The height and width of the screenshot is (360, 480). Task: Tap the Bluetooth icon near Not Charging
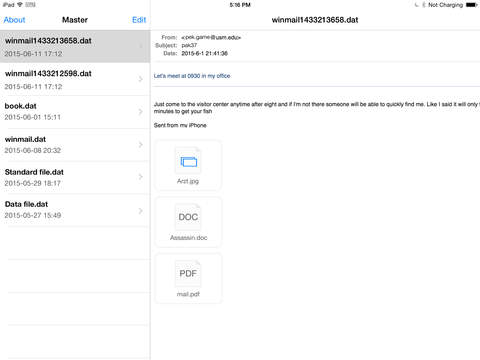coord(424,5)
